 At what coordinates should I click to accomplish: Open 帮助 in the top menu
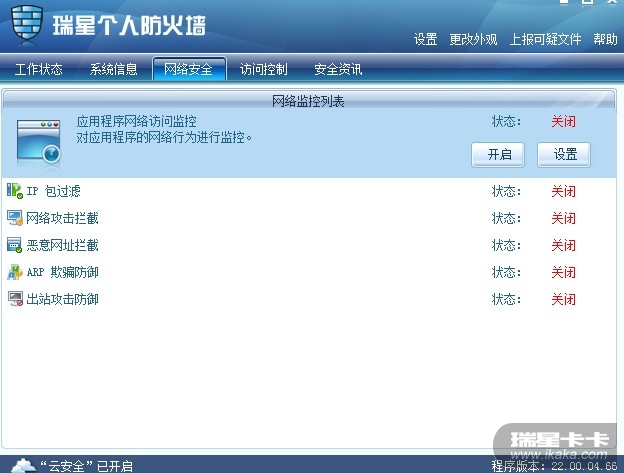click(x=605, y=39)
